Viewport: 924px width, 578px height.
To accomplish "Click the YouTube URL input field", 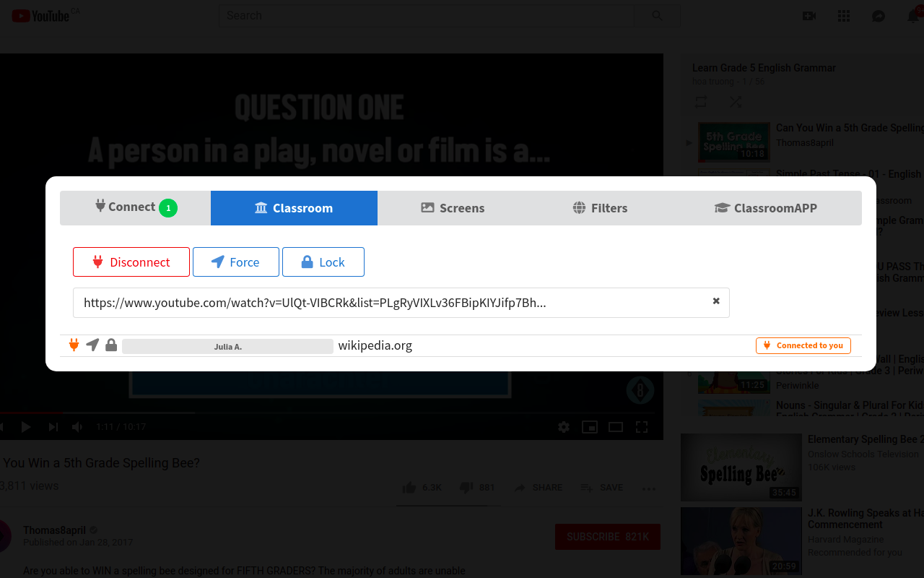I will 401,303.
